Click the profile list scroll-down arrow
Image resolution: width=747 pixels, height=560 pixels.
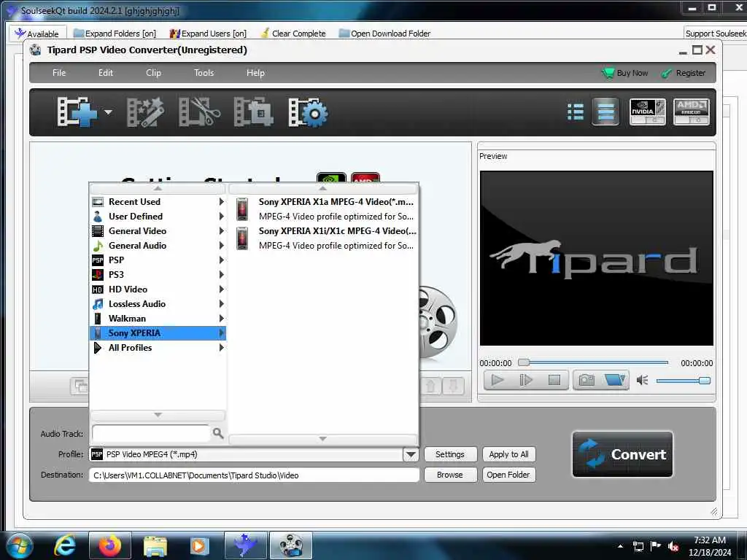click(323, 438)
